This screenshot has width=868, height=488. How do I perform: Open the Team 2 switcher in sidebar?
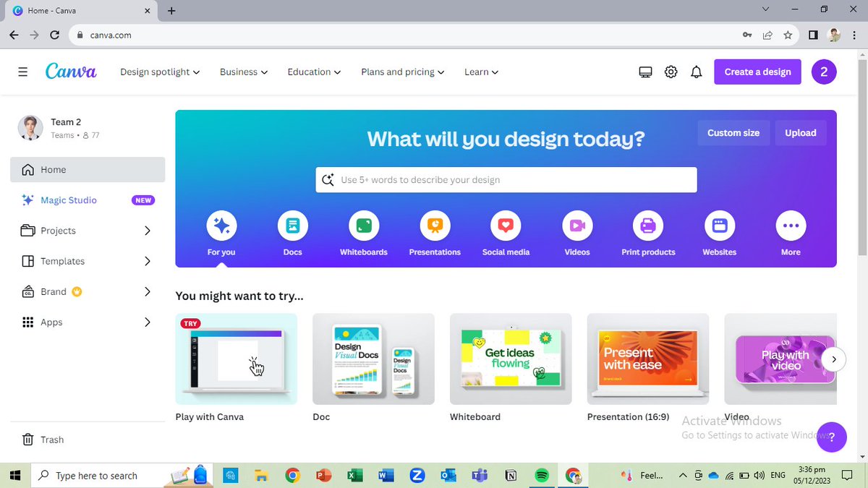pyautogui.click(x=88, y=128)
